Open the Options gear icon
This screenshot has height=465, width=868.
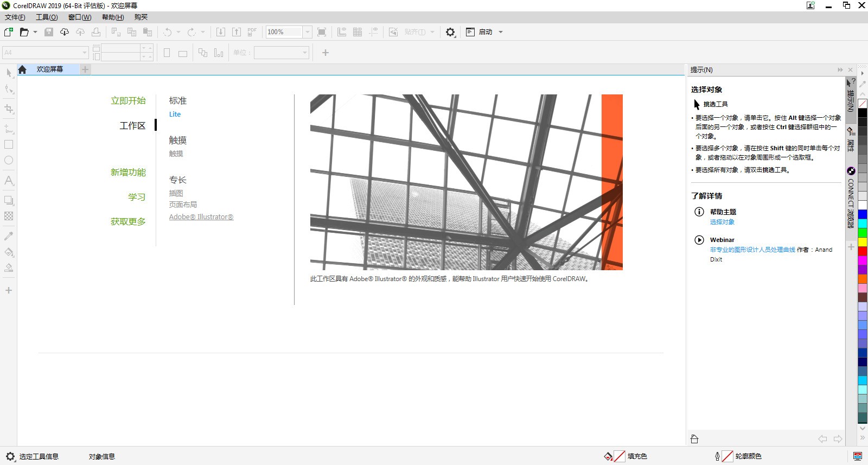click(450, 32)
